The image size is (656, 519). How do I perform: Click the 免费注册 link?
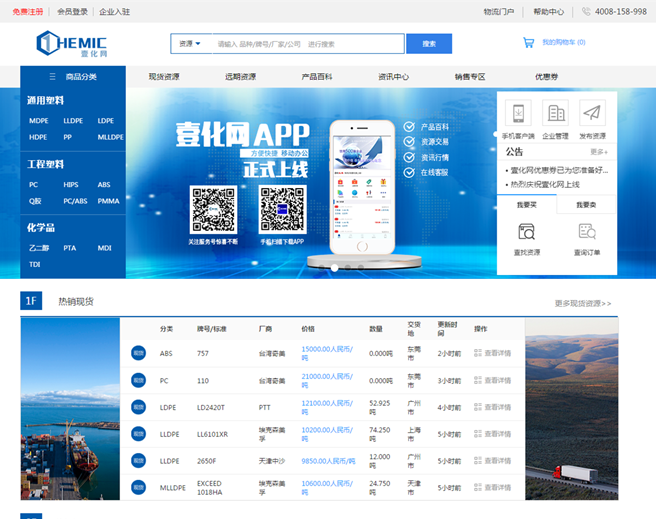click(x=28, y=12)
